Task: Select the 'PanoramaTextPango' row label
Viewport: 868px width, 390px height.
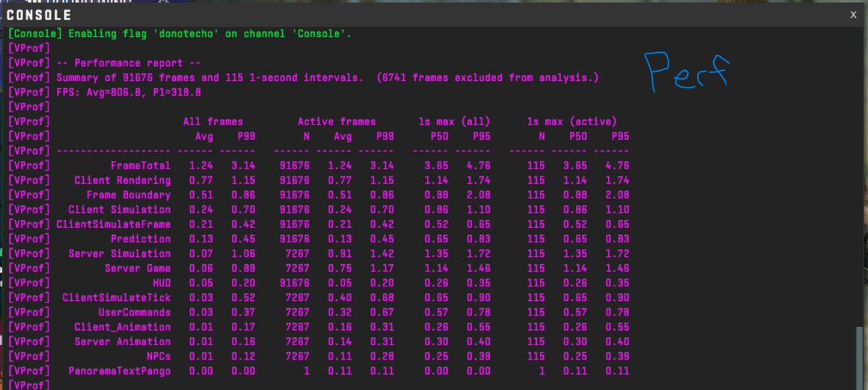Action: (119, 370)
